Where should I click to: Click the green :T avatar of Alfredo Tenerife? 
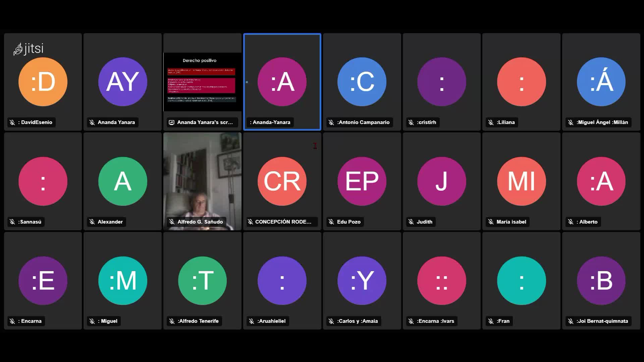(x=202, y=281)
